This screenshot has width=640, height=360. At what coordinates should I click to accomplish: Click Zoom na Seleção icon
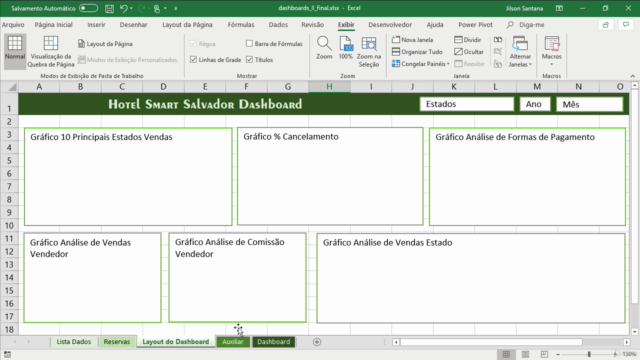pos(369,51)
